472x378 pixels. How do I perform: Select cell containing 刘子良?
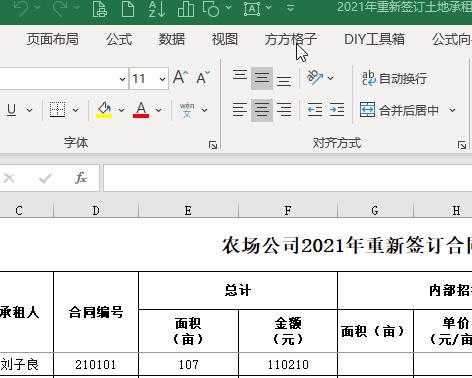(26, 364)
